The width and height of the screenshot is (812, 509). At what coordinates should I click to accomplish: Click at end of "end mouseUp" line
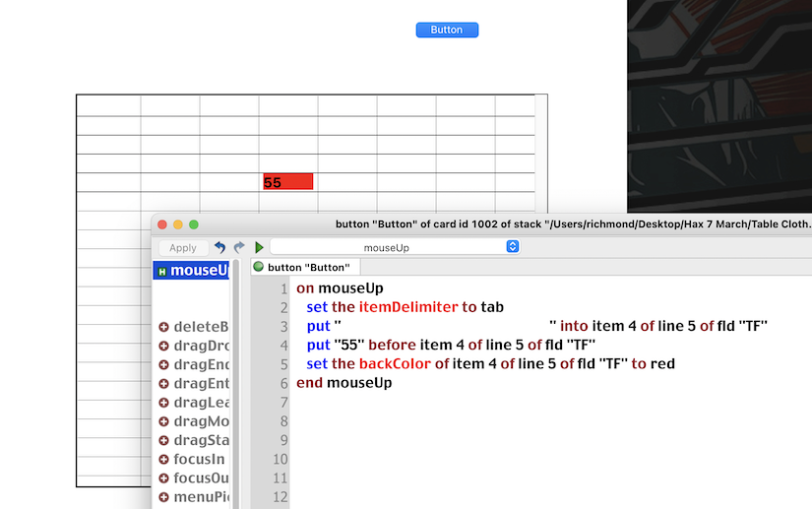coord(394,383)
